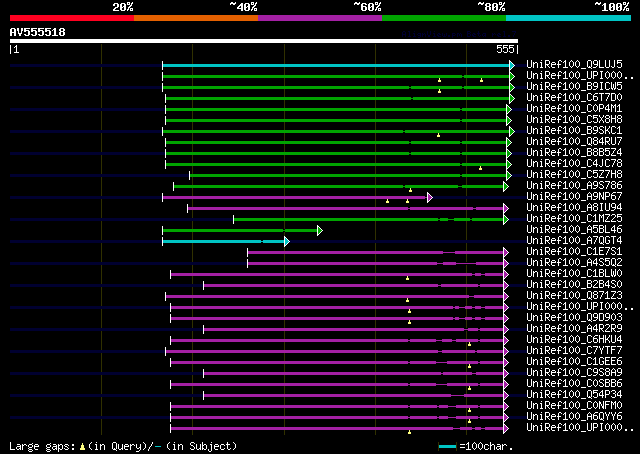640x454 pixels.
Task: Click the green alignment bar for UniRef100_C1MZ25
Action: coord(369,220)
